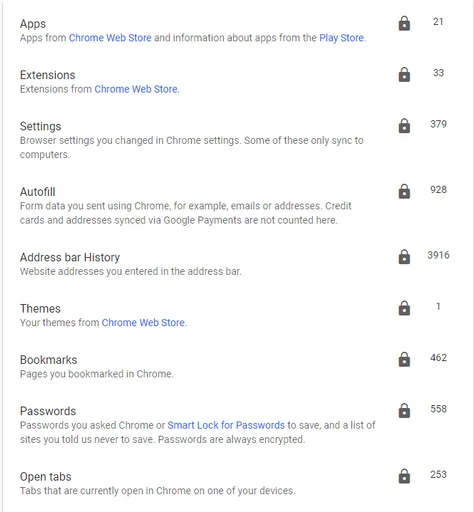Click the Open tabs count 253

[x=438, y=474]
